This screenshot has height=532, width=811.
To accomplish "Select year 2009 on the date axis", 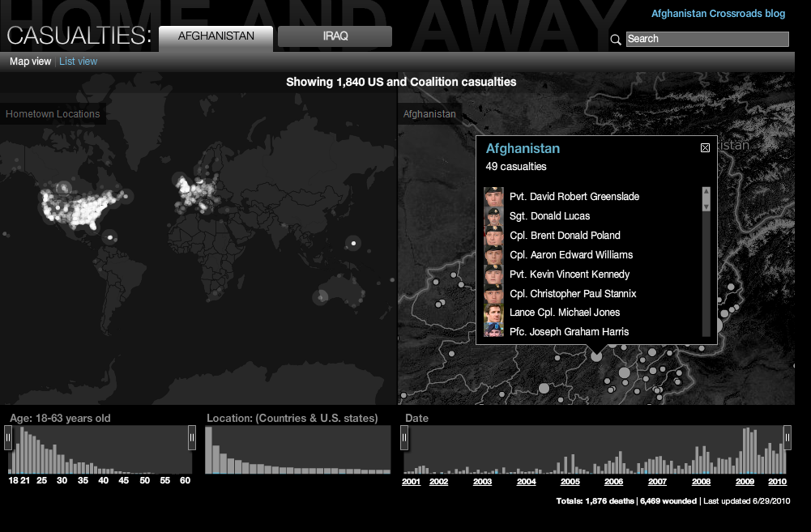I will pos(745,482).
